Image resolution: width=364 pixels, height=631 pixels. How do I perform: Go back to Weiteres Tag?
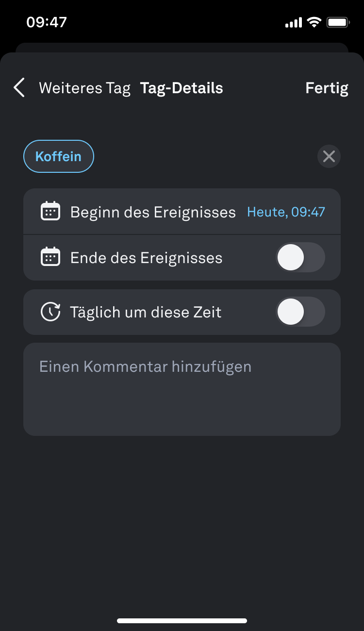coord(84,88)
